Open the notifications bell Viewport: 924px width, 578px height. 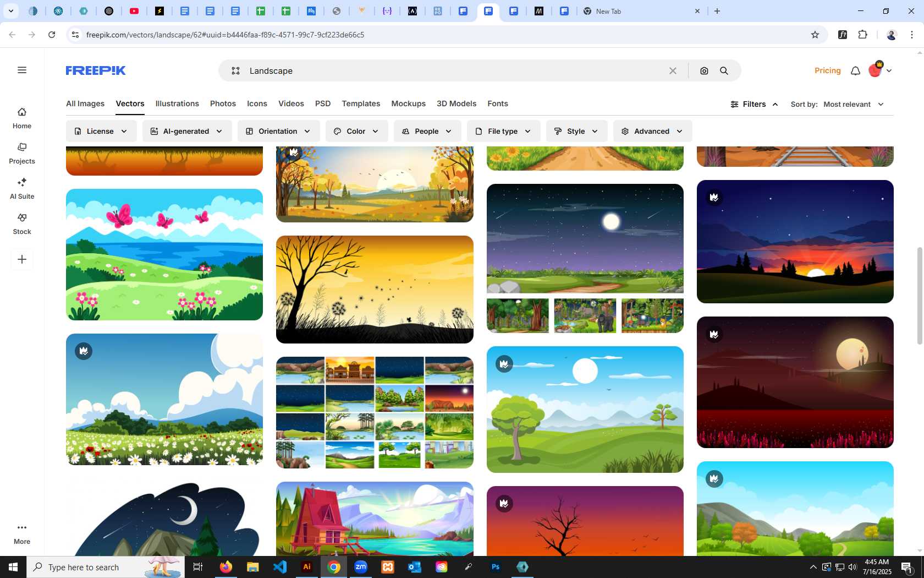pyautogui.click(x=855, y=70)
